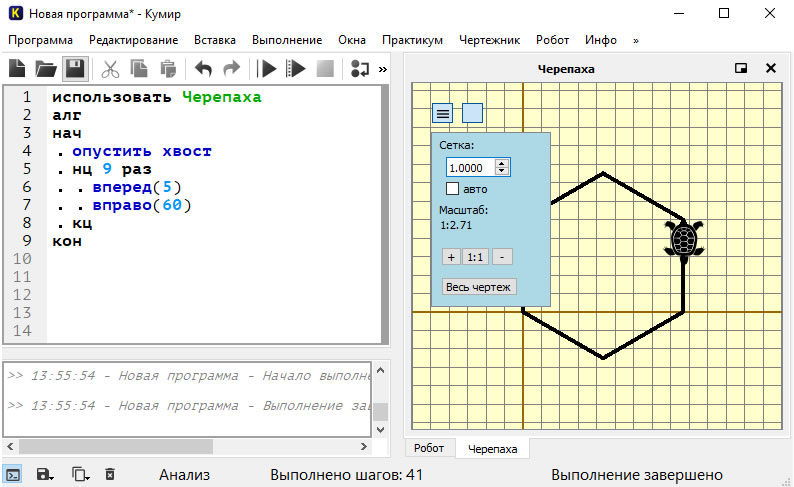
Task: Minimize the Кумир window
Action: (x=679, y=14)
